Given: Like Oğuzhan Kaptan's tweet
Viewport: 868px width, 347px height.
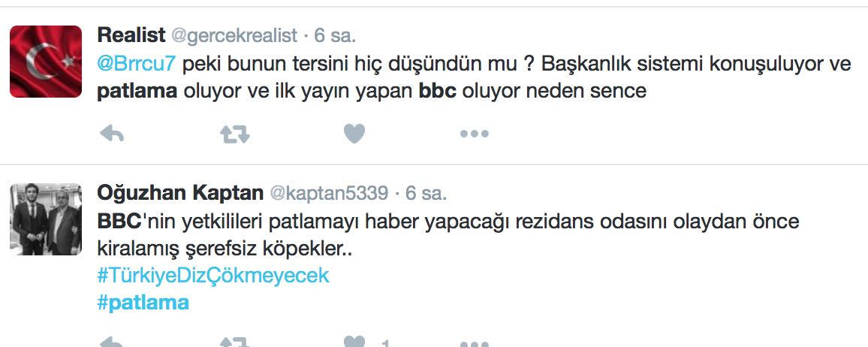Looking at the screenshot, I should point(354,342).
